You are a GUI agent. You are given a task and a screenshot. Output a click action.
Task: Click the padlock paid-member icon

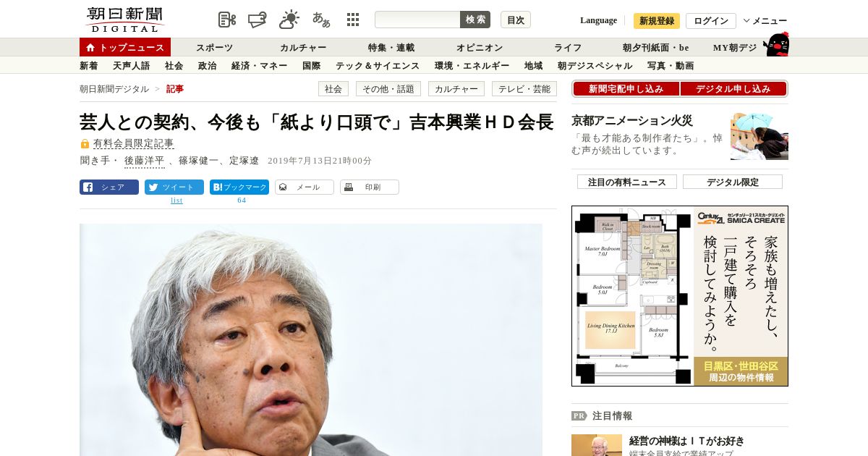click(85, 144)
